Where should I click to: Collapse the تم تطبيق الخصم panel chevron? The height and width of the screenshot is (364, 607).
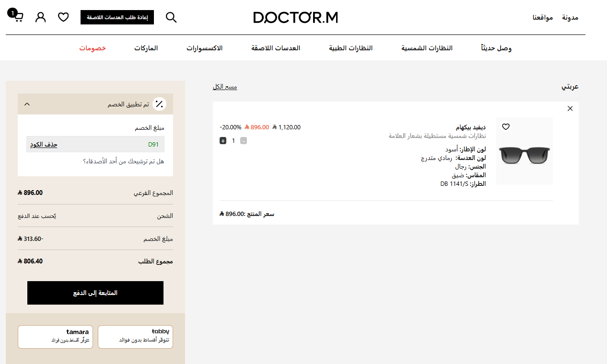[x=27, y=103]
